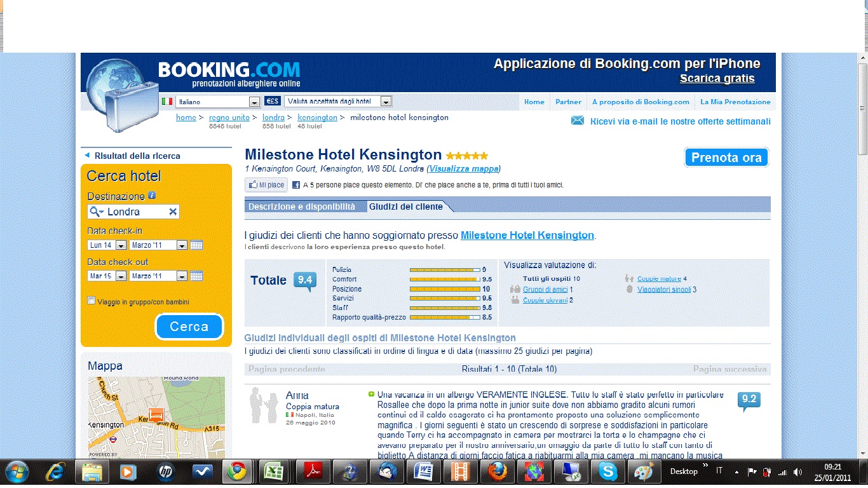The image size is (868, 488).
Task: Click the Risultati della ricerca link
Action: click(x=137, y=156)
